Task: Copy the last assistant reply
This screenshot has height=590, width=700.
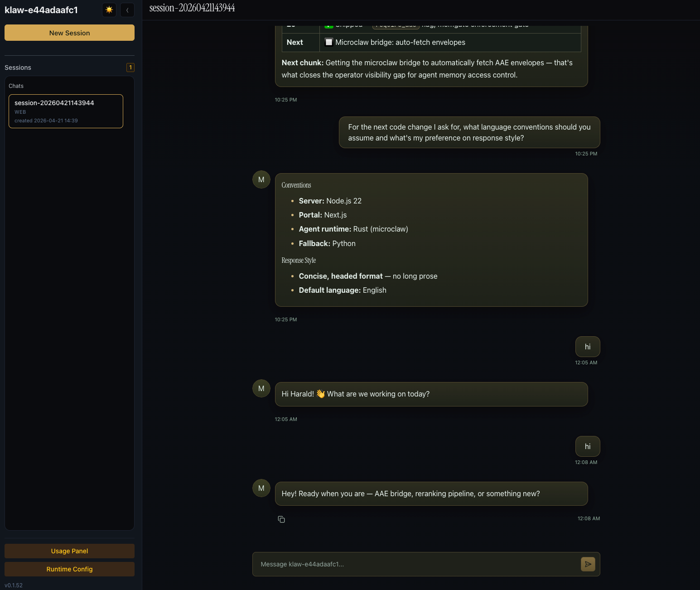Action: [281, 519]
